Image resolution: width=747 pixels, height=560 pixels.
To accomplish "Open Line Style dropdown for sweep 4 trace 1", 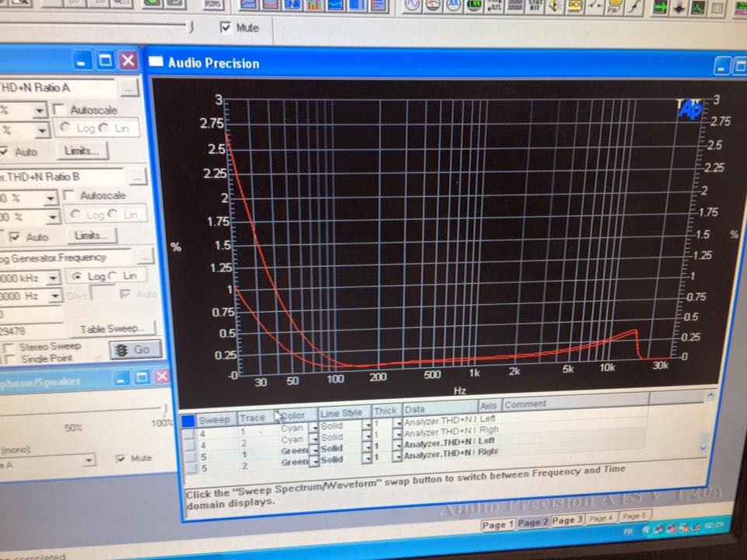I will tap(366, 427).
